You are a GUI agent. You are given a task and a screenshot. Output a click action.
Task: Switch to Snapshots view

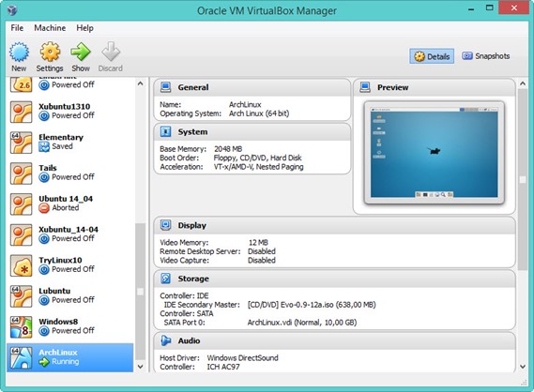[486, 56]
